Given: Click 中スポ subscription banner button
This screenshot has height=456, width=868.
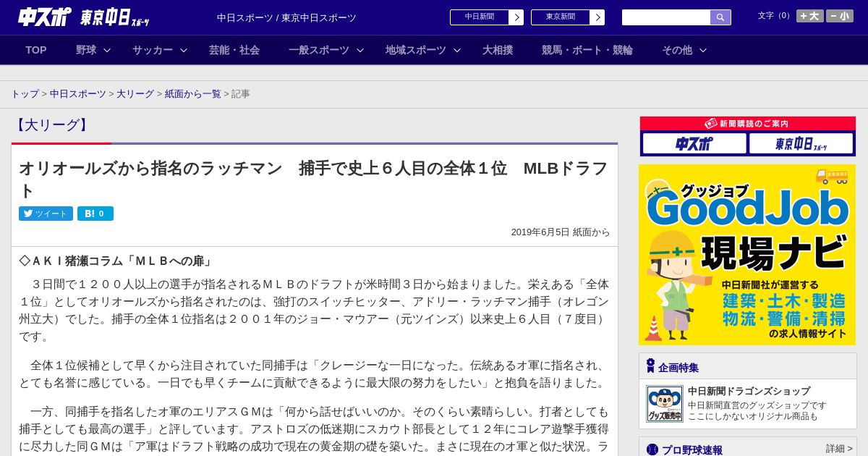Looking at the screenshot, I should point(694,143).
